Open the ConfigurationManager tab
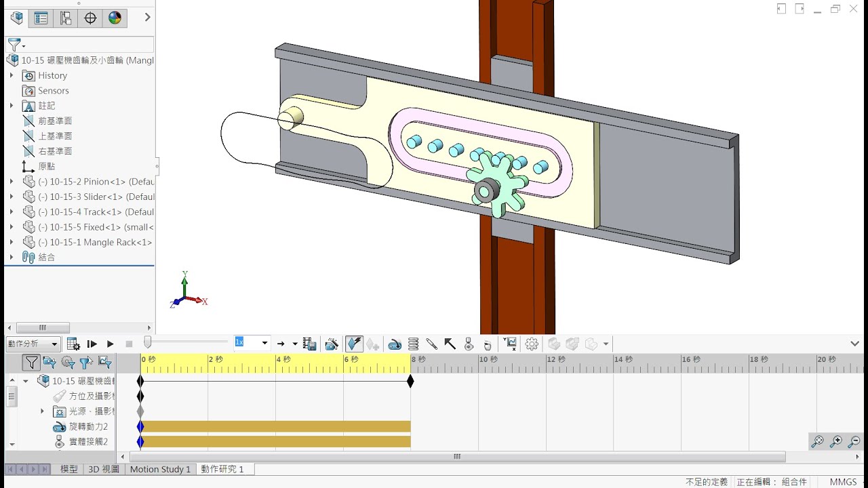This screenshot has height=488, width=868. (x=66, y=18)
